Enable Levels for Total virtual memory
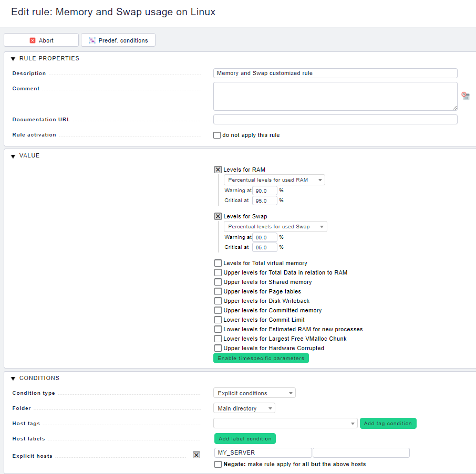Viewport: 476px width, 474px height. click(218, 263)
